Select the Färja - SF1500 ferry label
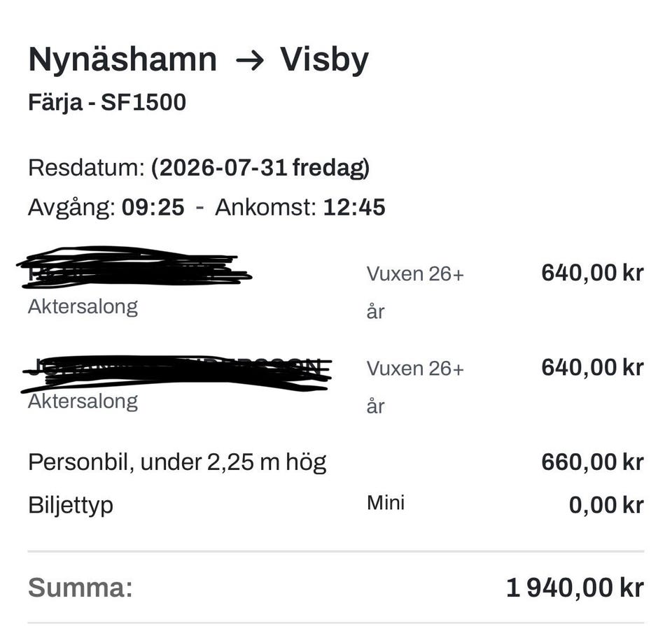The width and height of the screenshot is (672, 626). pyautogui.click(x=107, y=103)
